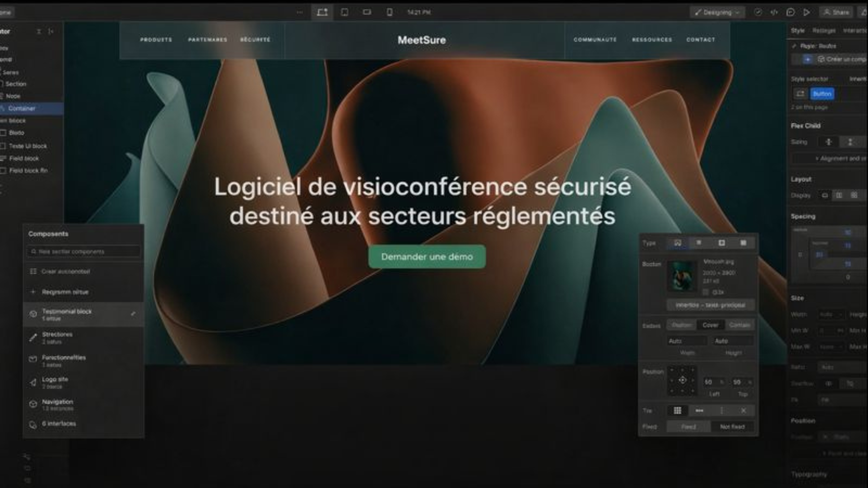The height and width of the screenshot is (488, 868).
Task: Adjust the Spacing slider value
Action: [848, 233]
